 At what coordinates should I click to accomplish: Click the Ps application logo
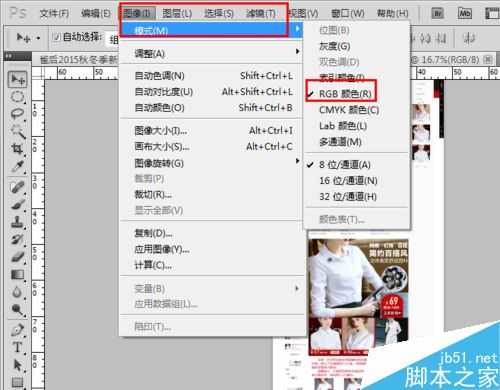point(18,13)
